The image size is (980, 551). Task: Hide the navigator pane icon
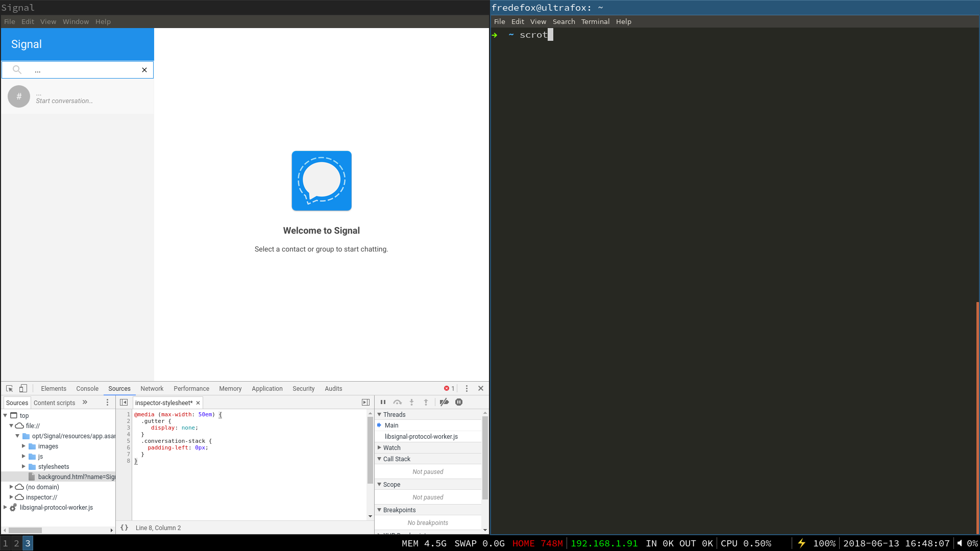click(124, 403)
